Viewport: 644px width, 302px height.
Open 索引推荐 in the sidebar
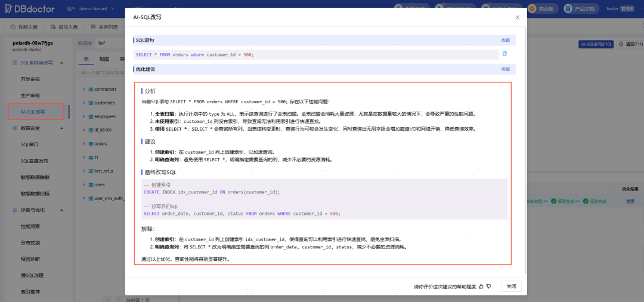tap(30, 292)
